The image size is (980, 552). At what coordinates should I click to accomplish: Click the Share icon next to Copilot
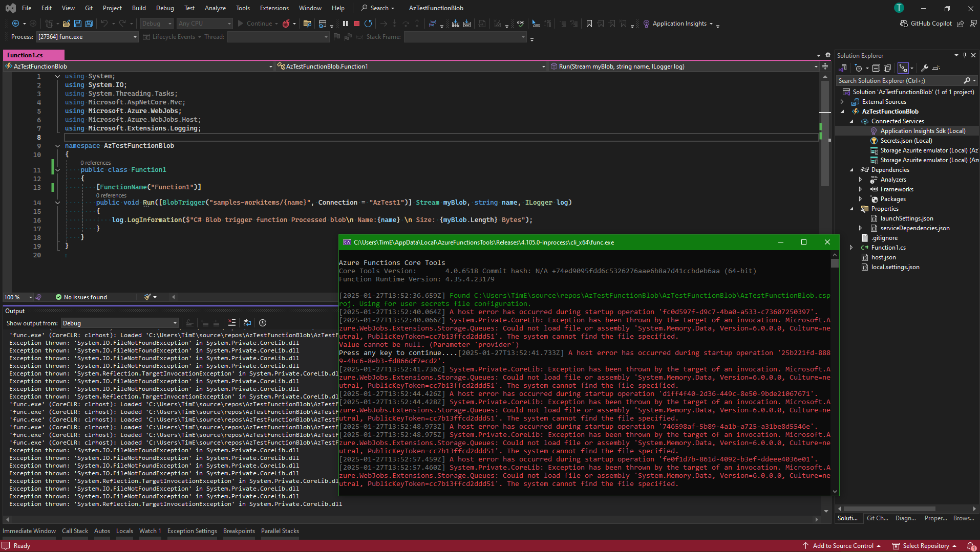pos(961,24)
